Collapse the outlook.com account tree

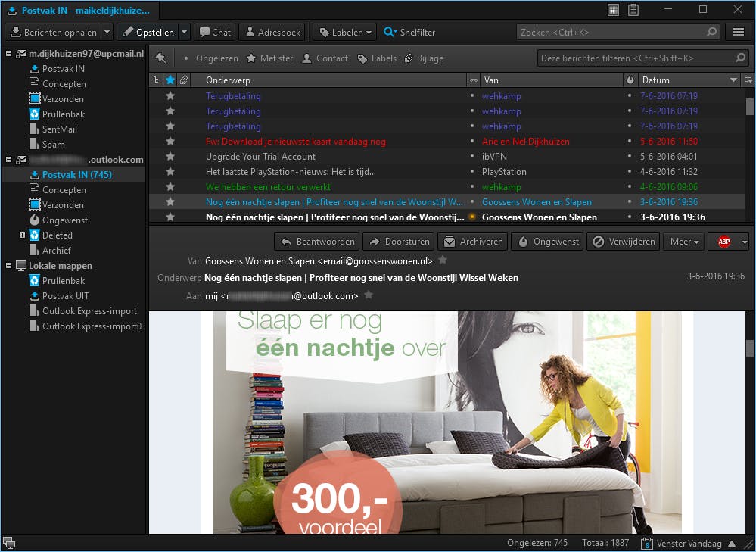coord(8,159)
